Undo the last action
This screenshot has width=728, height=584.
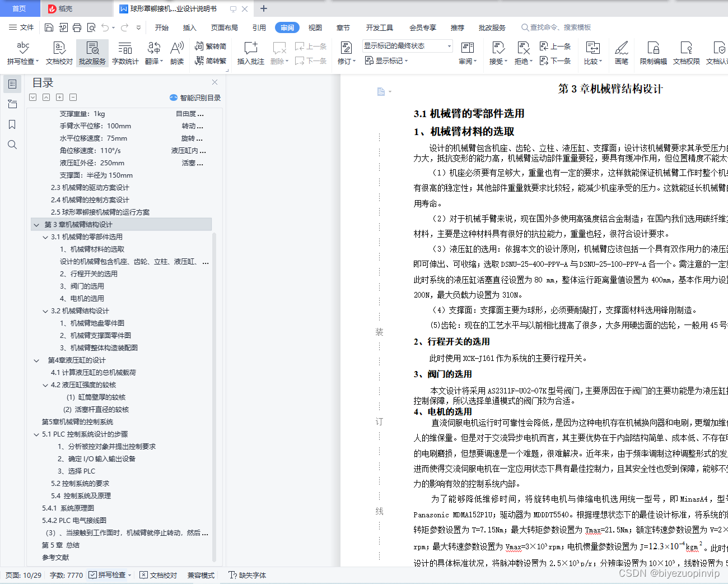(x=105, y=27)
